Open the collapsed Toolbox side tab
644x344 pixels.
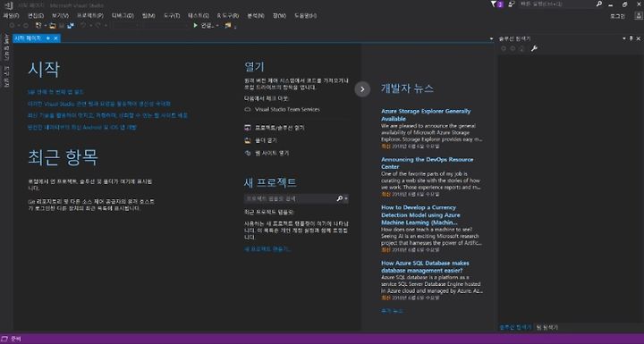[6, 76]
